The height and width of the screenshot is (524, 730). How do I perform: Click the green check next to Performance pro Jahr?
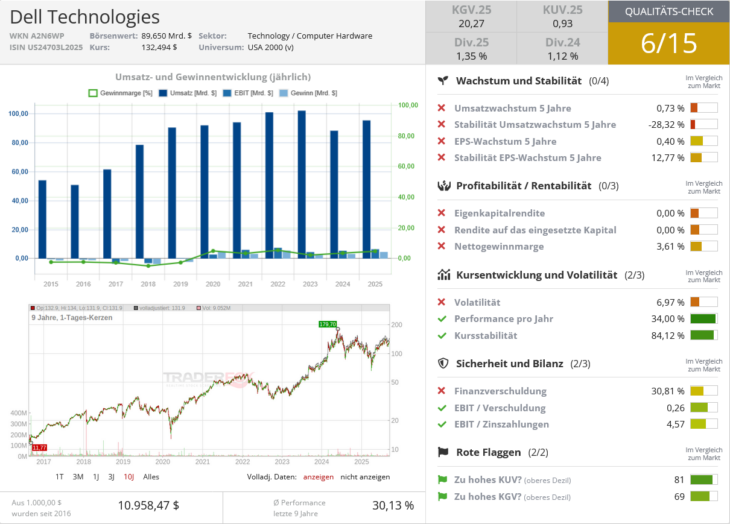[x=442, y=319]
